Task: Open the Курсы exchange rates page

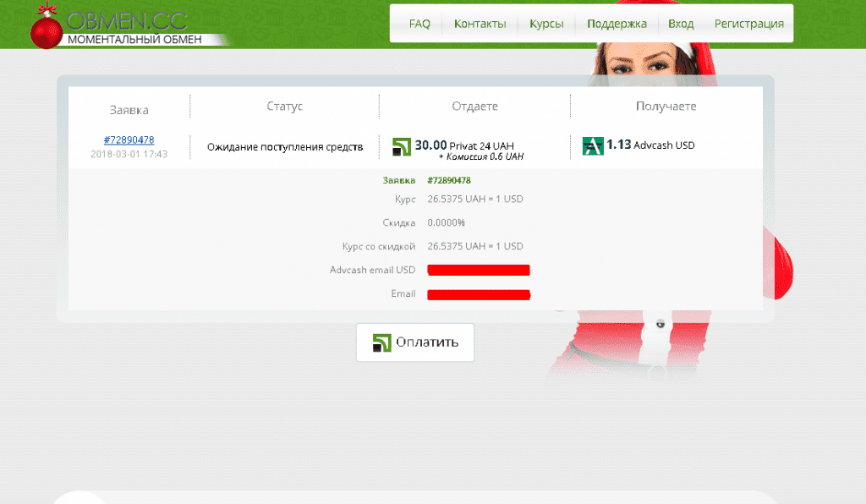Action: pyautogui.click(x=546, y=24)
